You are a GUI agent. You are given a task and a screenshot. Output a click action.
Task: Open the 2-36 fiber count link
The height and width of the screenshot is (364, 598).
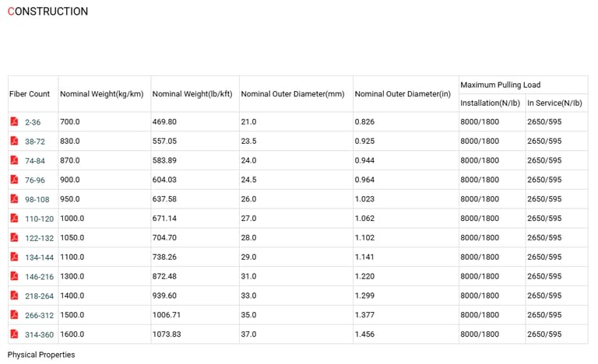point(33,122)
